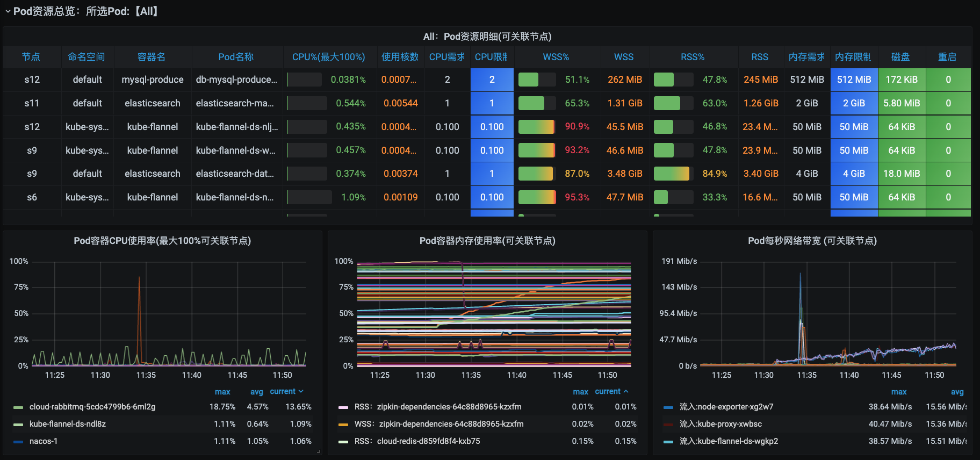The height and width of the screenshot is (460, 980).
Task: Toggle WSS zipkin-dependencies series color swatch
Action: (343, 425)
